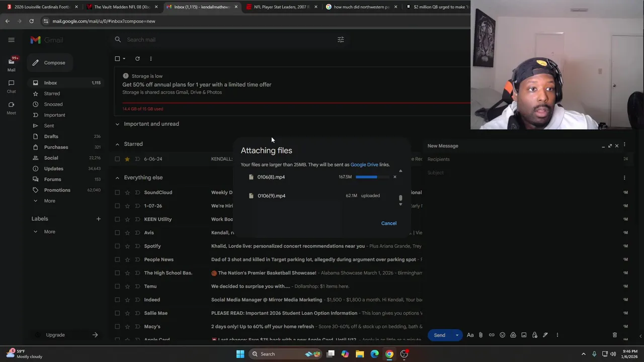Pop out New Message to full screen

(x=610, y=146)
